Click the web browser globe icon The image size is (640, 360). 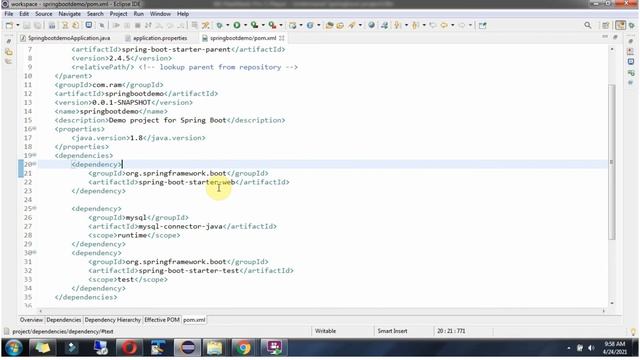371,25
